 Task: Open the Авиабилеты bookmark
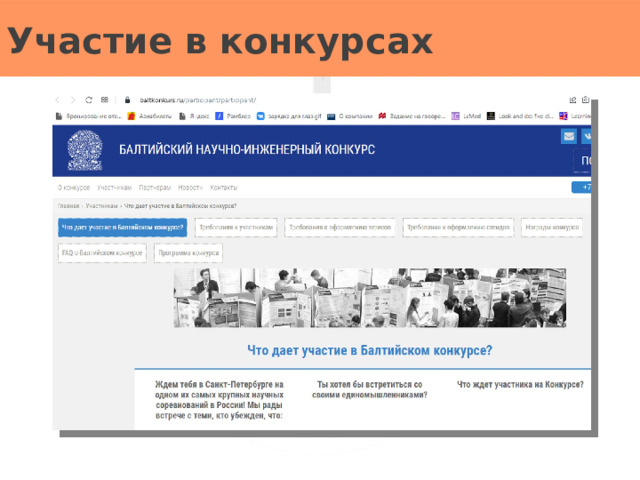(149, 116)
